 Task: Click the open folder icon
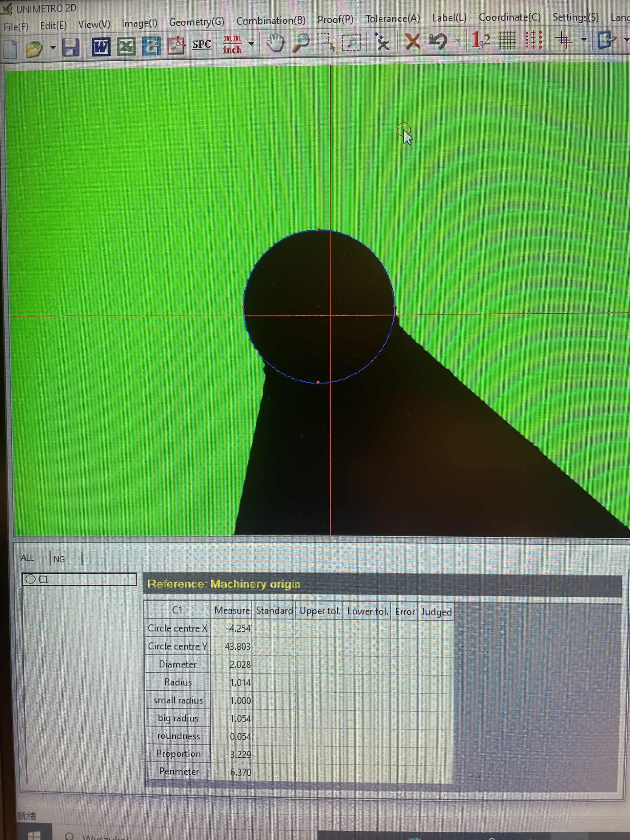34,49
